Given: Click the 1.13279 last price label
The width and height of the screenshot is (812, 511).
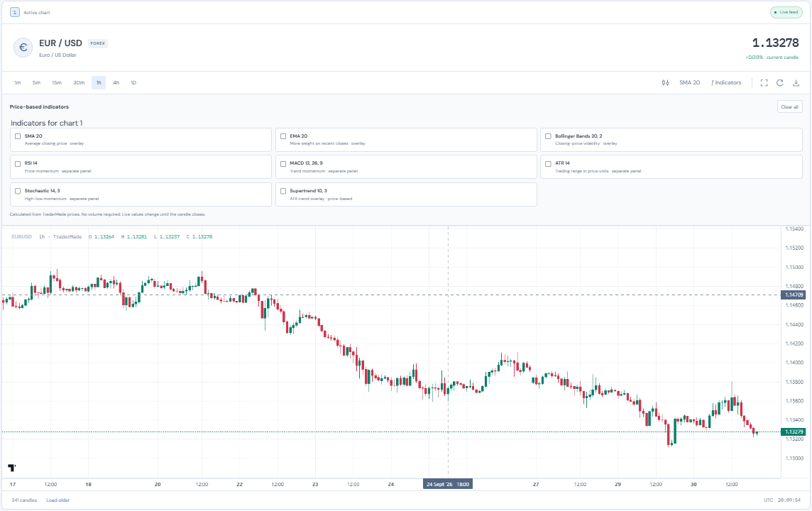Looking at the screenshot, I should [794, 432].
